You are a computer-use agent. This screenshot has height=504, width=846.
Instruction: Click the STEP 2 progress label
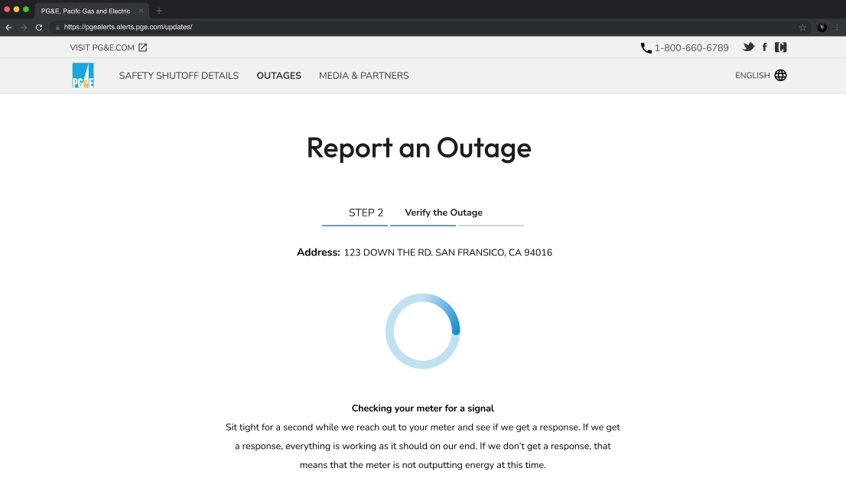(x=366, y=213)
